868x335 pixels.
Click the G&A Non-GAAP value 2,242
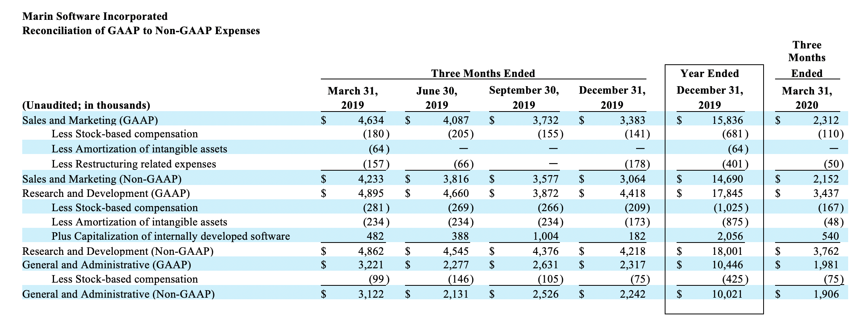coord(633,294)
